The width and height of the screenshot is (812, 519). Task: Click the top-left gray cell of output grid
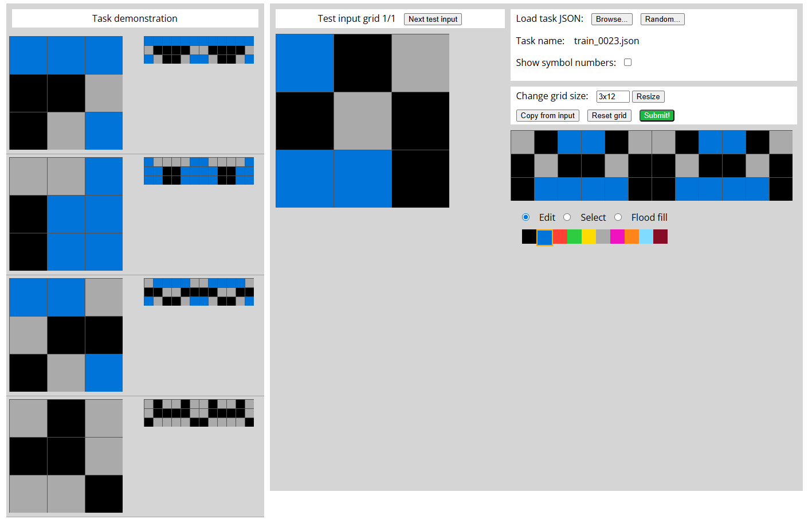(522, 142)
